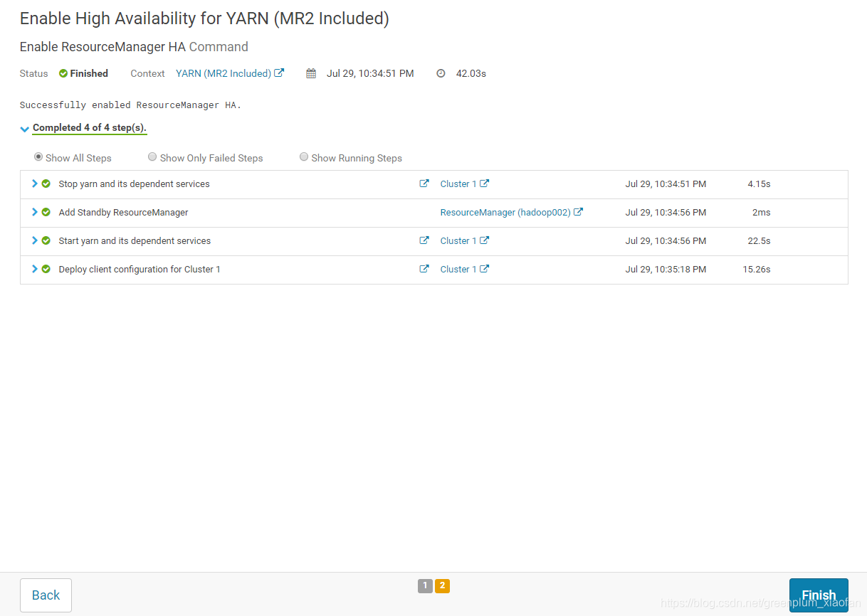Go to wizard page 2 indicator

coord(442,586)
